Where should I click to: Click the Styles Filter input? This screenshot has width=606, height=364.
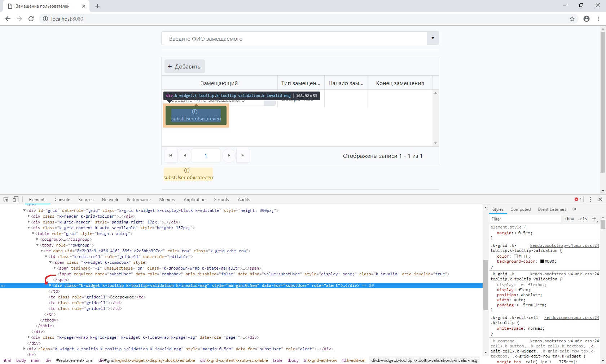(525, 219)
